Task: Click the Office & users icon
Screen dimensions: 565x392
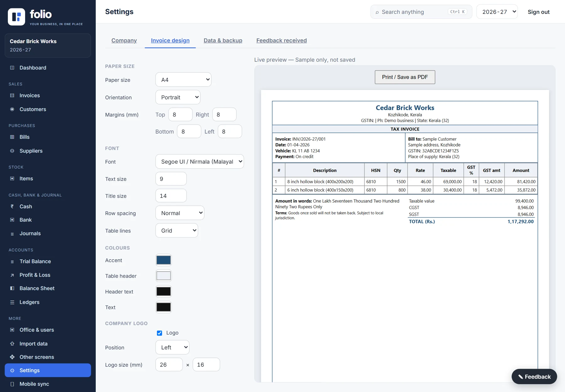Action: click(x=12, y=330)
